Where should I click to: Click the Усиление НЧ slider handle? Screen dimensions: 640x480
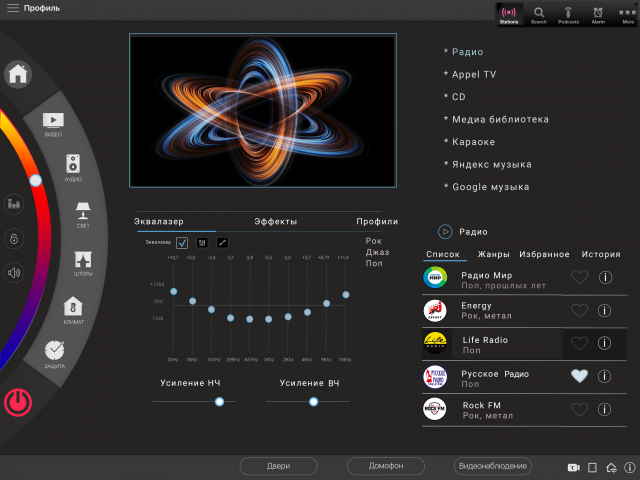pyautogui.click(x=219, y=402)
